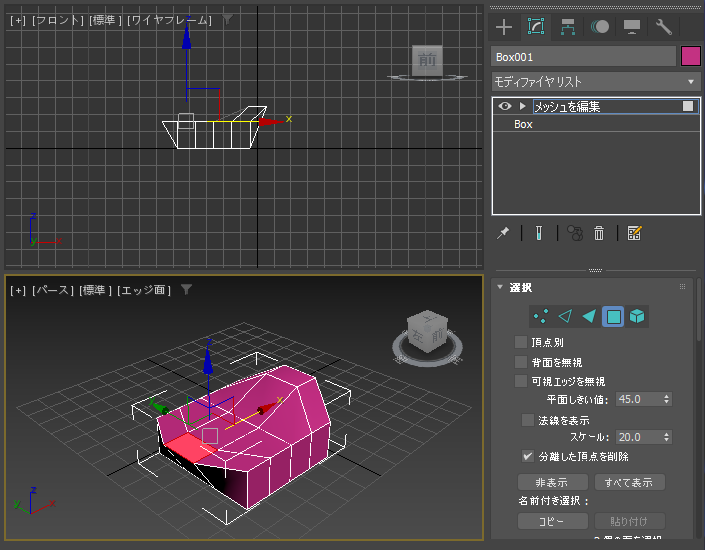
Task: Select Edge sub-object level icon
Action: point(565,316)
